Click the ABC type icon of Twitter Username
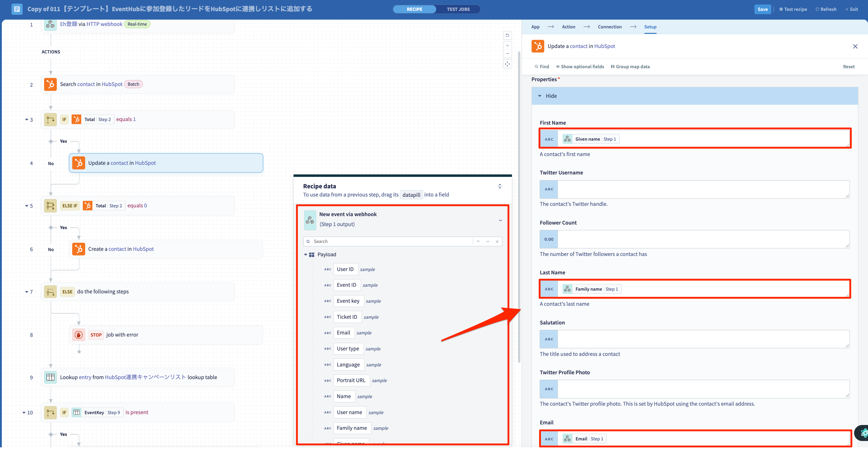 (x=549, y=189)
